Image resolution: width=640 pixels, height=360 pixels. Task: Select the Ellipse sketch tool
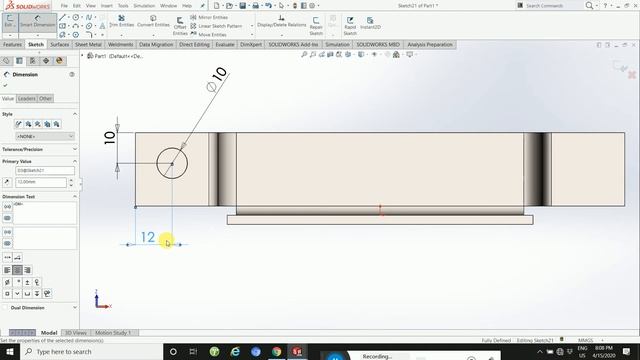(x=89, y=26)
